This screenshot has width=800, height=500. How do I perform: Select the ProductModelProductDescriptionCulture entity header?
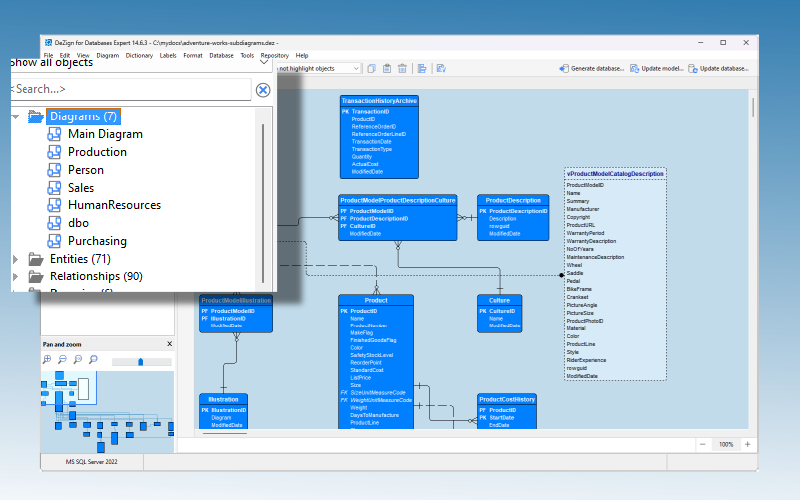[397, 201]
